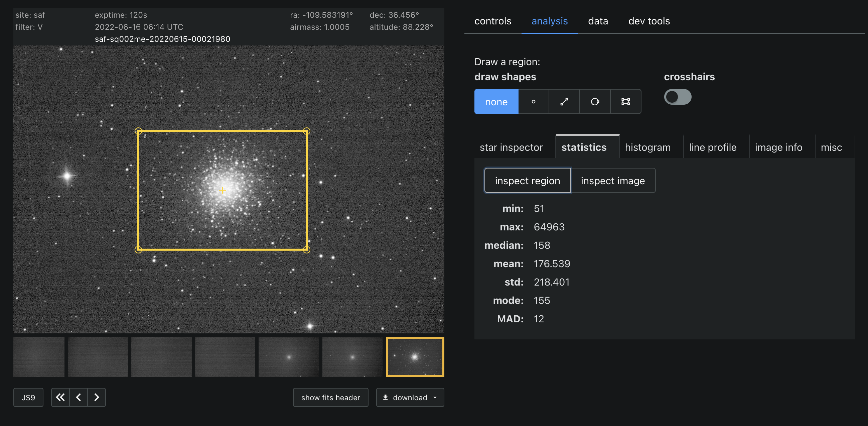
Task: Select the line shape drawing tool
Action: [564, 102]
